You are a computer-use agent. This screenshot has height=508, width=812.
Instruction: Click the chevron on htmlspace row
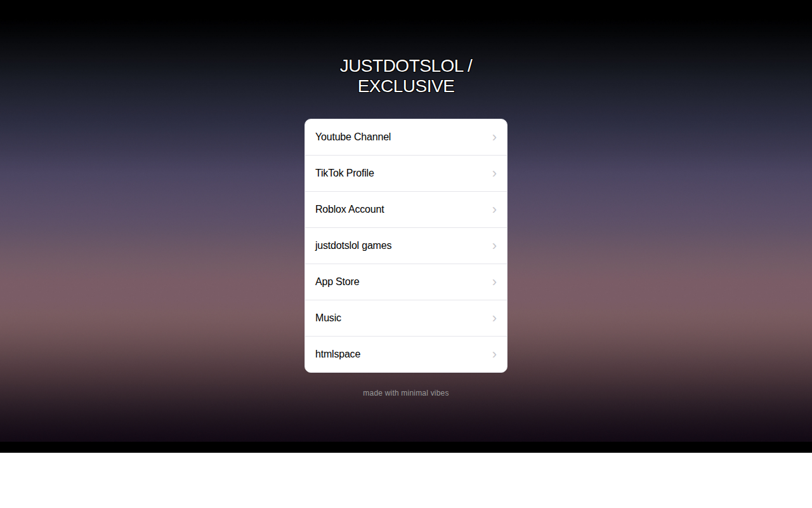pyautogui.click(x=494, y=355)
